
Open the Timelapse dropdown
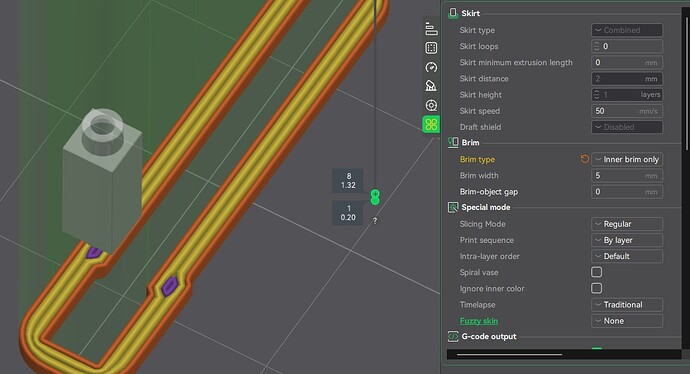click(x=627, y=305)
